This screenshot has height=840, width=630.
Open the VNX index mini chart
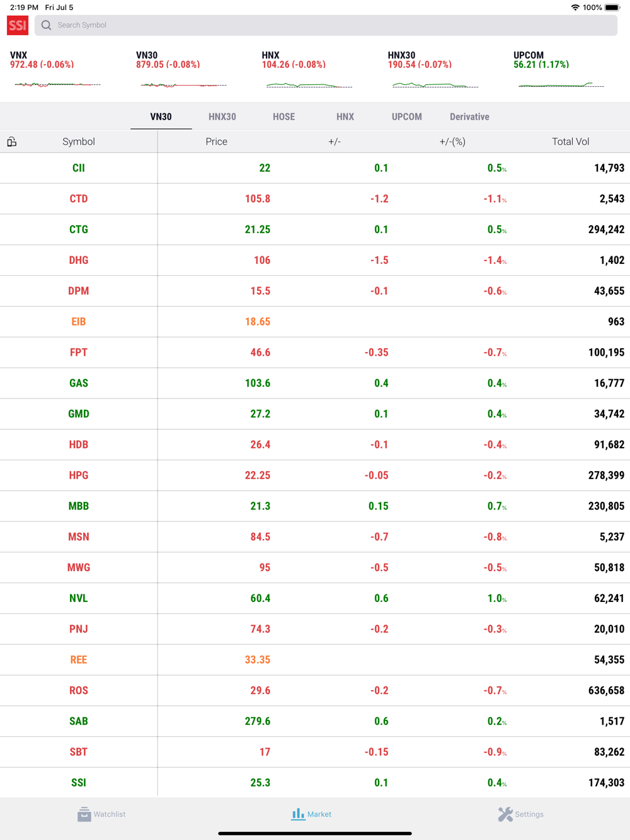coord(57,84)
